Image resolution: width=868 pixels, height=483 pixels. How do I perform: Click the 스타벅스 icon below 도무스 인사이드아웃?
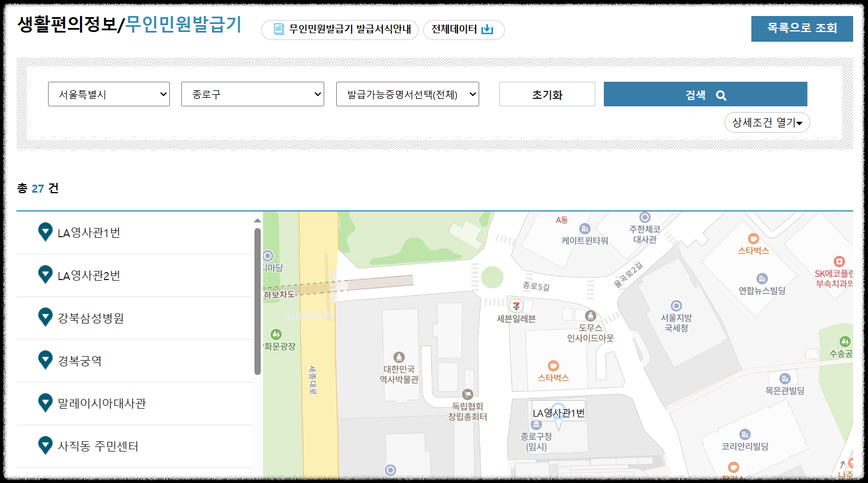tap(553, 366)
